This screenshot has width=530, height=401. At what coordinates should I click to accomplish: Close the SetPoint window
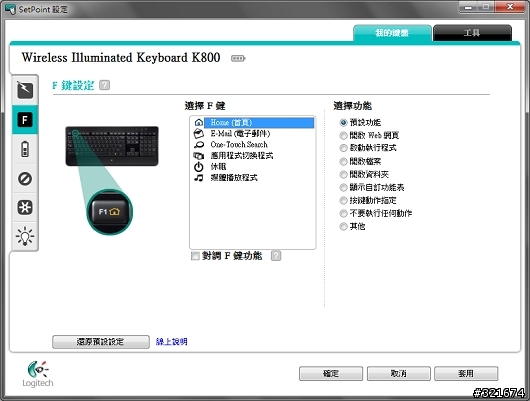pyautogui.click(x=510, y=7)
